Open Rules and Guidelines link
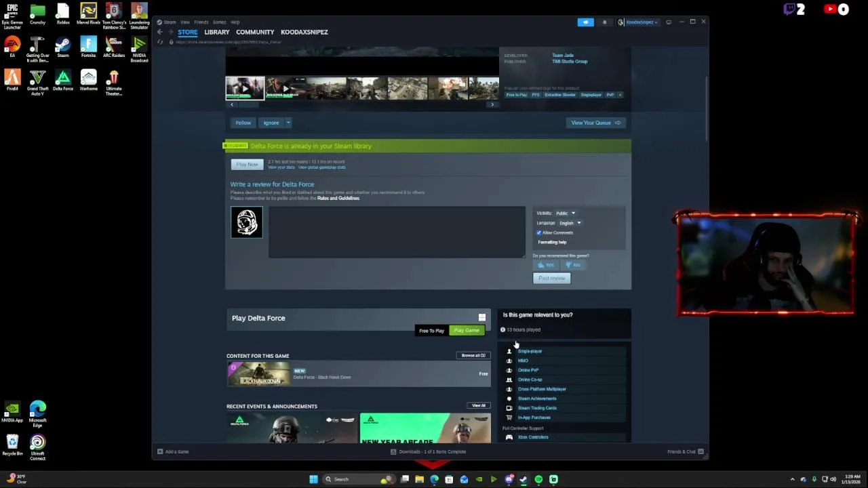 click(338, 198)
